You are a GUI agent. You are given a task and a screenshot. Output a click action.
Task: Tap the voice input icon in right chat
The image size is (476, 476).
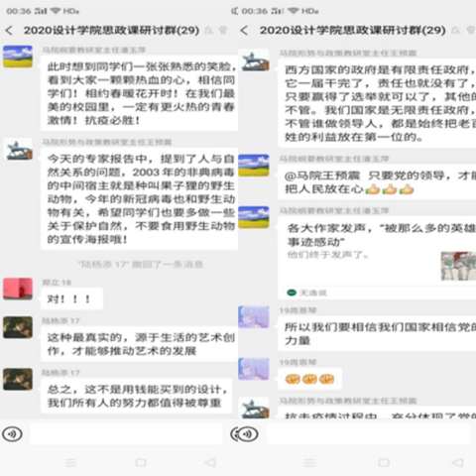[245, 434]
